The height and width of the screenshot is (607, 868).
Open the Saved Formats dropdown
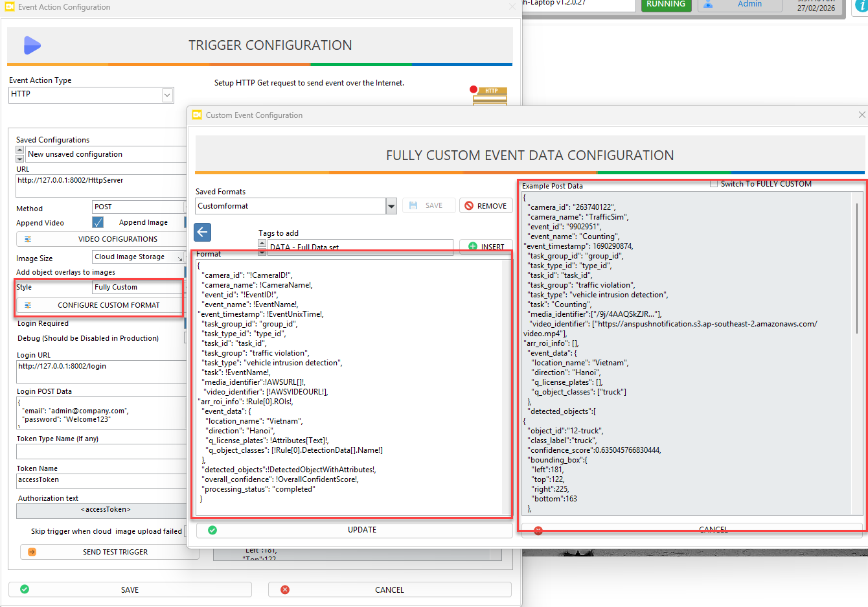391,207
